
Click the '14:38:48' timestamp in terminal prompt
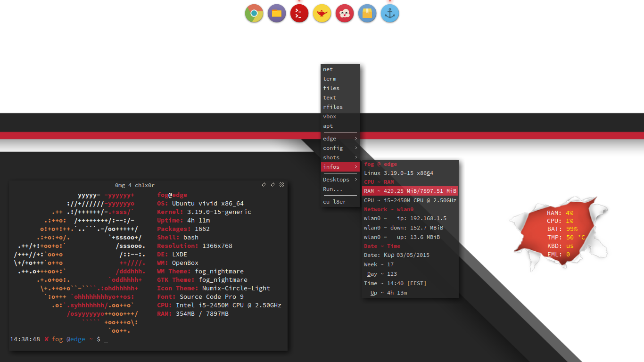pyautogui.click(x=25, y=339)
